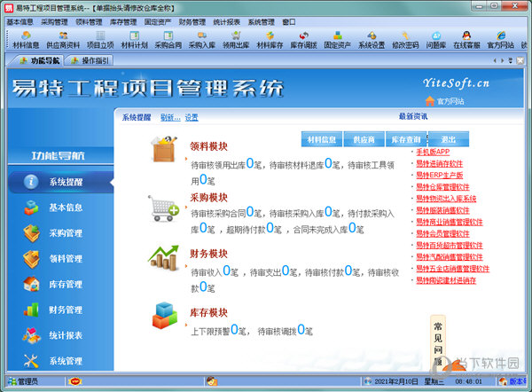Click the 管理员 status bar entry

(x=24, y=381)
